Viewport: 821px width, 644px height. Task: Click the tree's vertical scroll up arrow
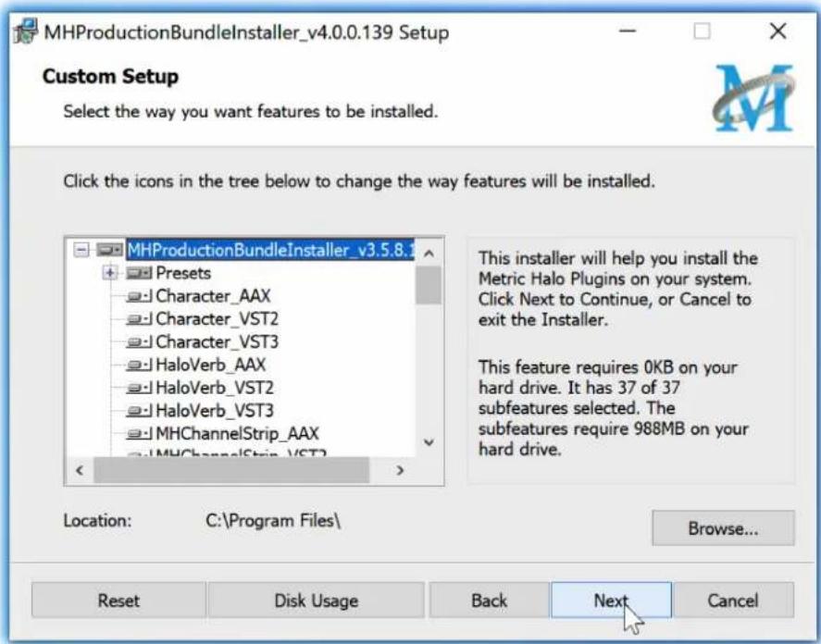pyautogui.click(x=429, y=254)
